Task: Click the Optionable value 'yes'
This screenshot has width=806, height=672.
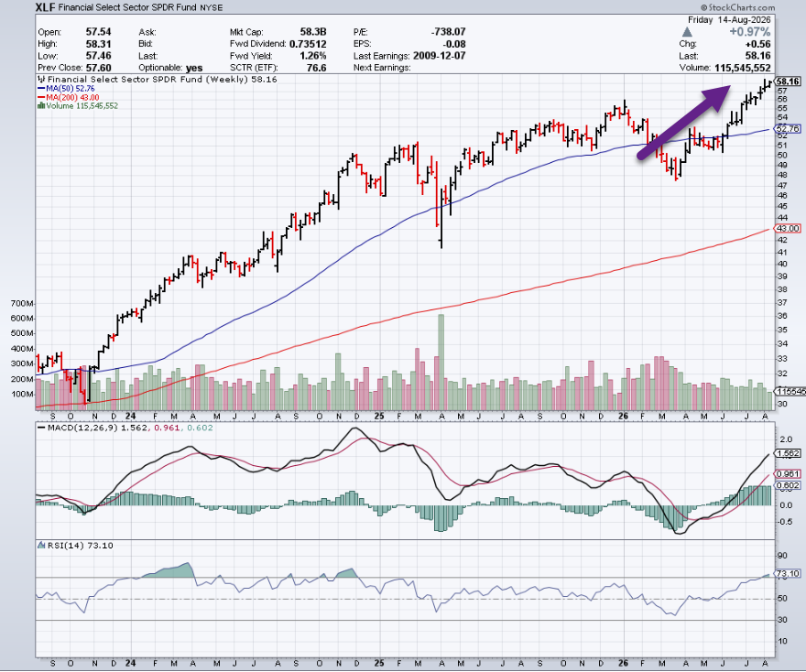Action: tap(194, 68)
